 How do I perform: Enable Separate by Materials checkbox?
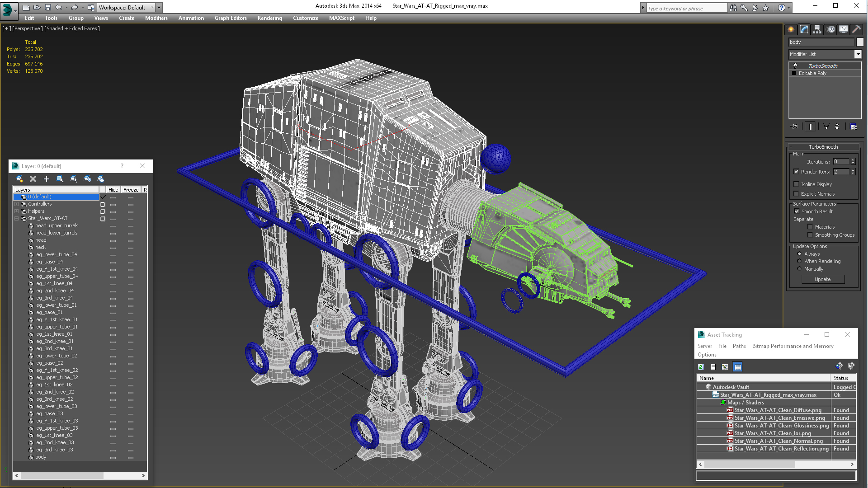pyautogui.click(x=811, y=227)
